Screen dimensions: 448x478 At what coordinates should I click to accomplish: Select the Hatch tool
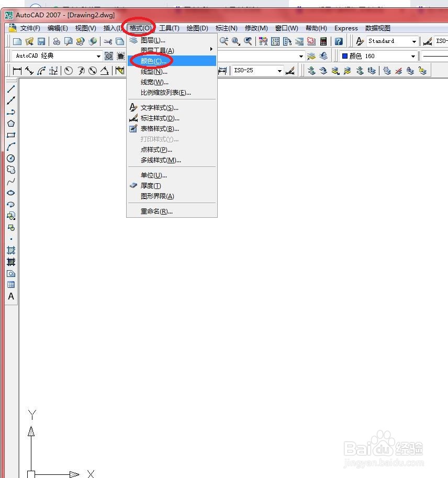[11, 250]
